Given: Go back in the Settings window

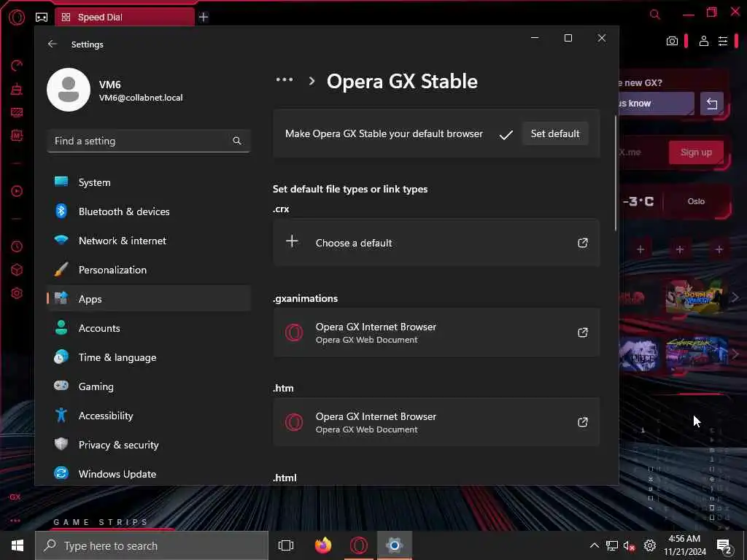Looking at the screenshot, I should point(53,44).
